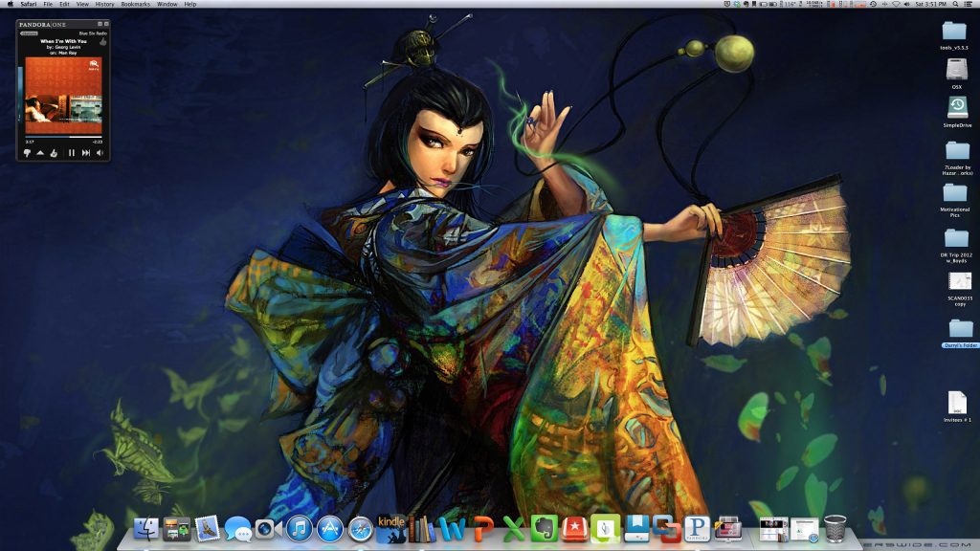Open the Mail app in the Dock
This screenshot has height=551, width=980.
[208, 529]
